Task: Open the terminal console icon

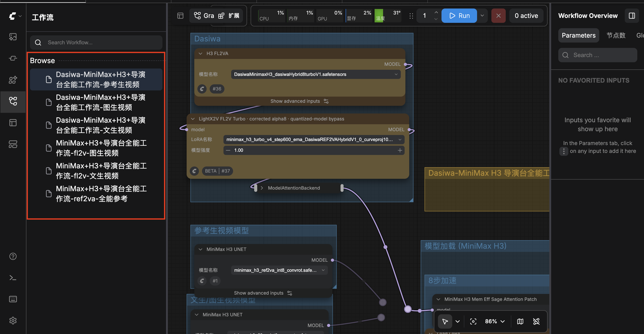Action: coord(13,278)
